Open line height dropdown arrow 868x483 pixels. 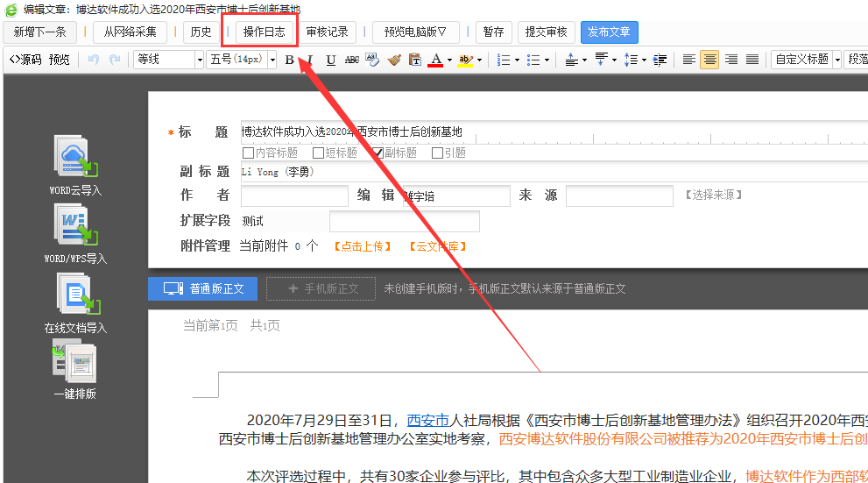[644, 60]
